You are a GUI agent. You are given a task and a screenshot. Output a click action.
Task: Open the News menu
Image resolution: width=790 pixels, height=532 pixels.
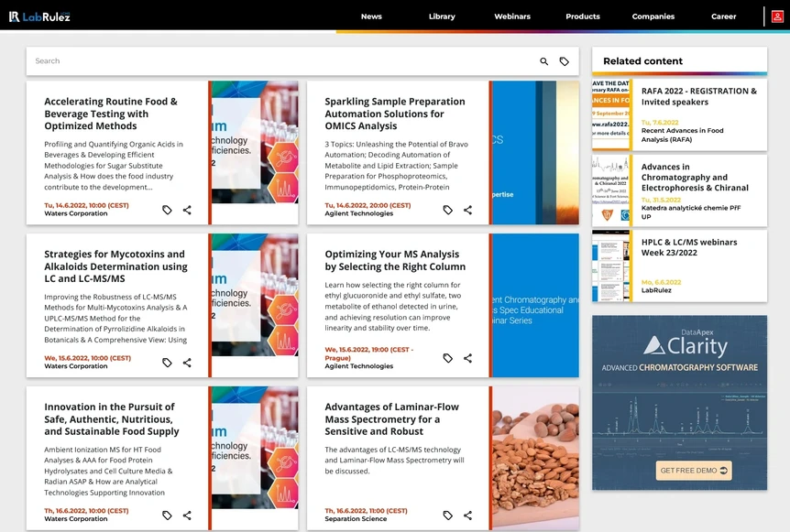371,16
